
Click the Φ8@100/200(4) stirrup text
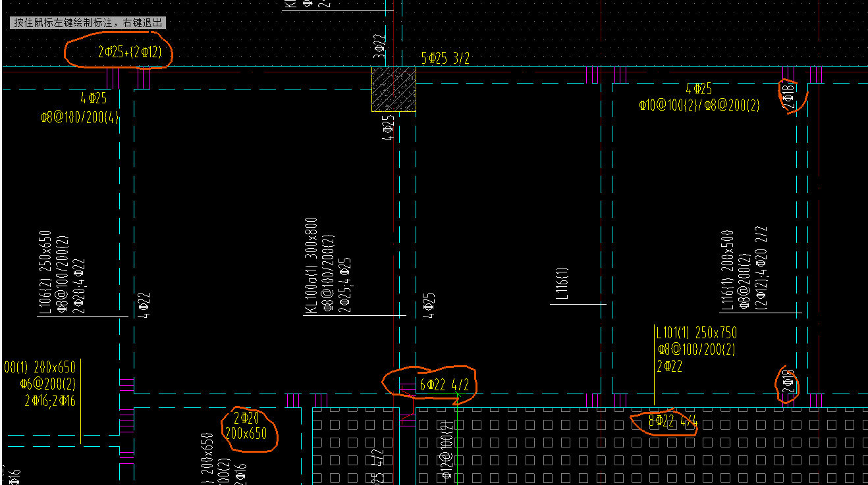coord(80,118)
